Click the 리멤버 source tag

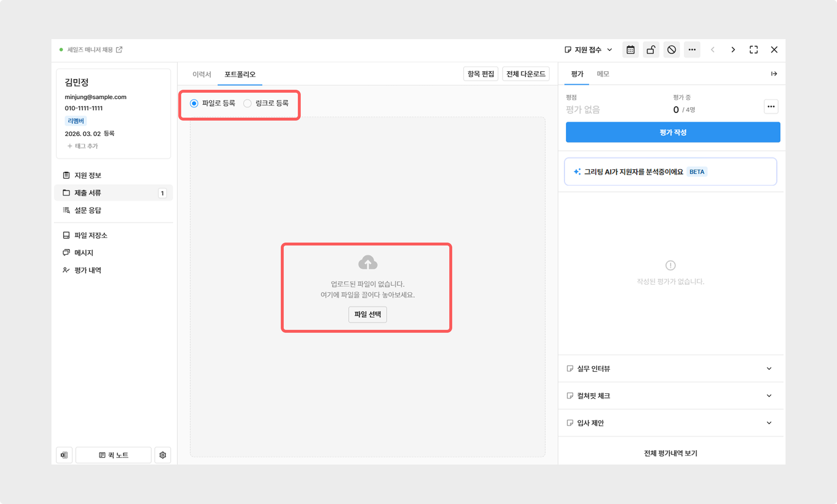coord(76,121)
